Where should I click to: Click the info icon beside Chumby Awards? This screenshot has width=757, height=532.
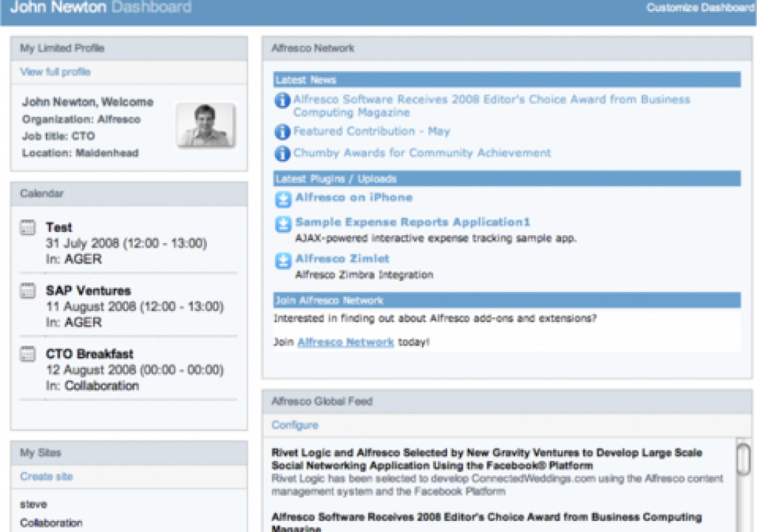click(x=282, y=154)
